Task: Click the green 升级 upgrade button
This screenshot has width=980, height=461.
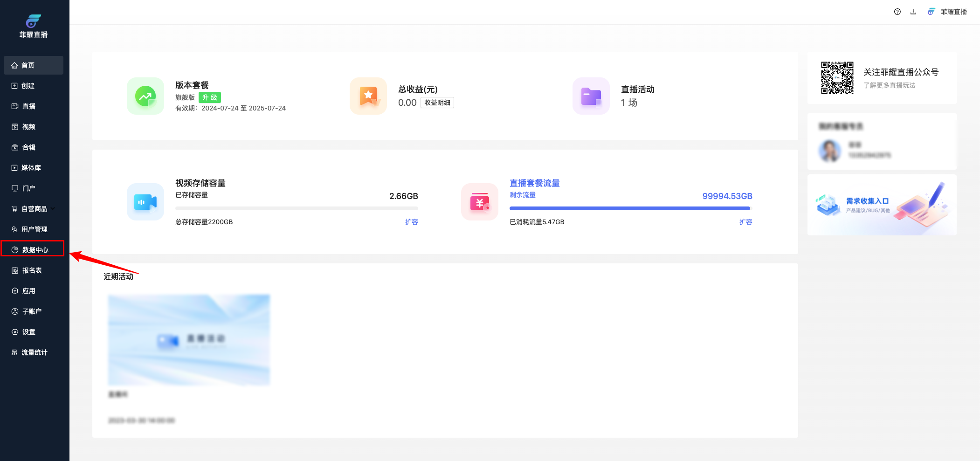Action: pos(209,97)
